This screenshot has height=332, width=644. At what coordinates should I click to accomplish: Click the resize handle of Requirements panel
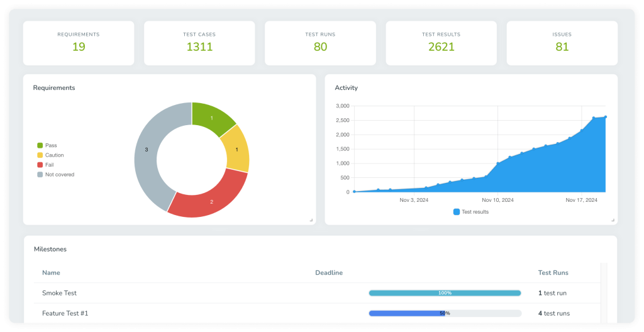coord(311,220)
